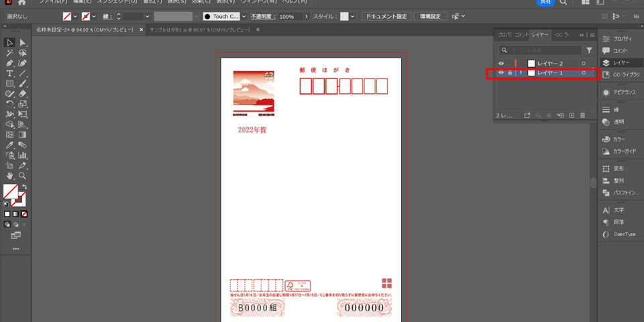
Task: Unlock レイヤー 1 via the lock icon
Action: [510, 72]
